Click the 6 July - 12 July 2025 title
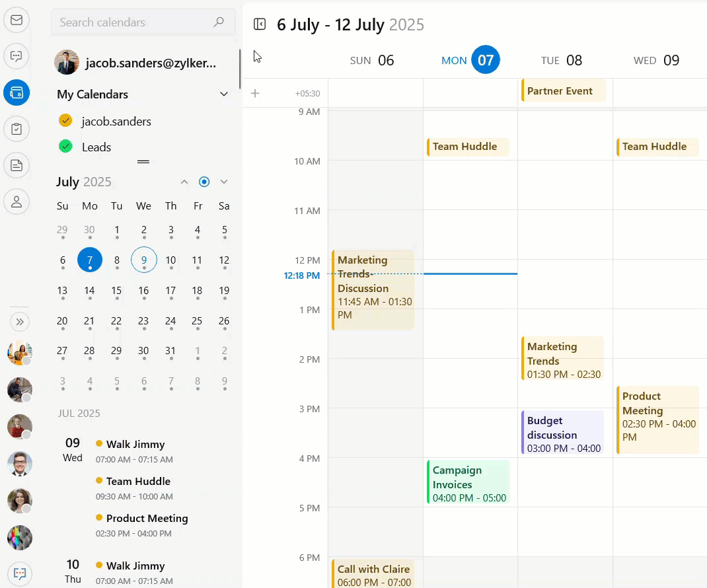The image size is (707, 588). pos(350,24)
